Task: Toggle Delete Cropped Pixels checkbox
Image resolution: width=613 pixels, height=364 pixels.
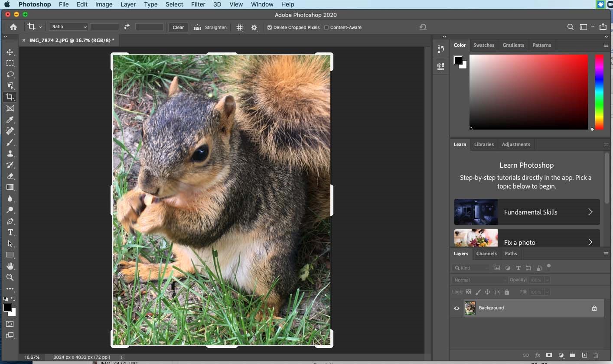Action: click(270, 27)
